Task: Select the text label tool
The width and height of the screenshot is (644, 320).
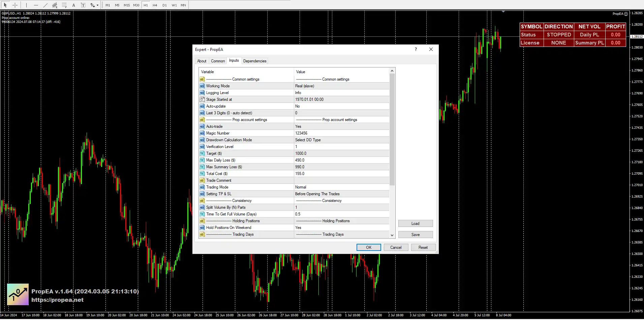Action: [x=83, y=5]
